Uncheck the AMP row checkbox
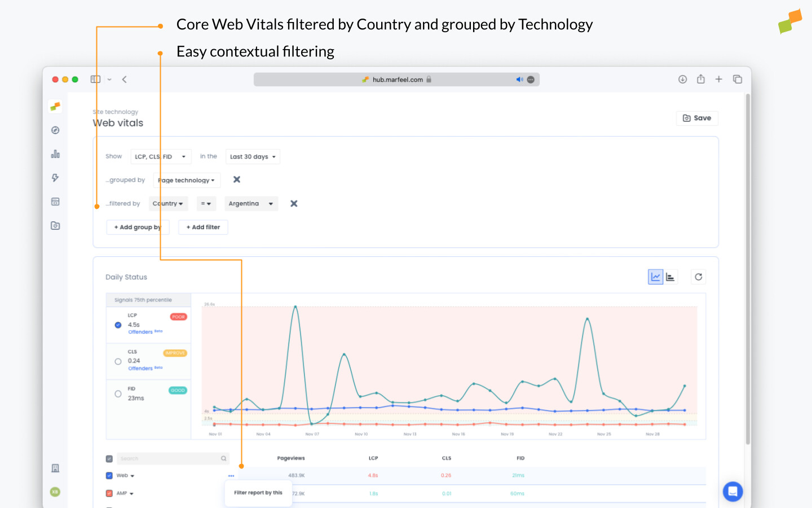Screen dimensions: 812x508 coord(109,493)
